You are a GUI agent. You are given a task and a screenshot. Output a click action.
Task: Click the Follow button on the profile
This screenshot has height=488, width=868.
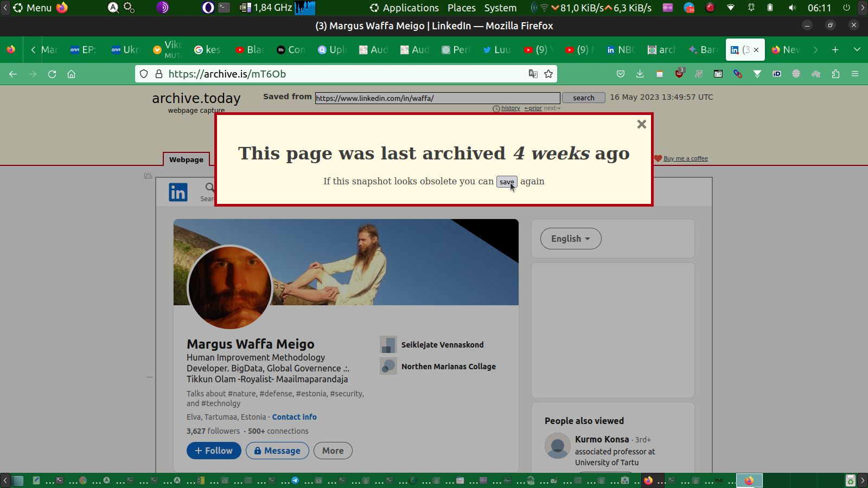pyautogui.click(x=214, y=451)
